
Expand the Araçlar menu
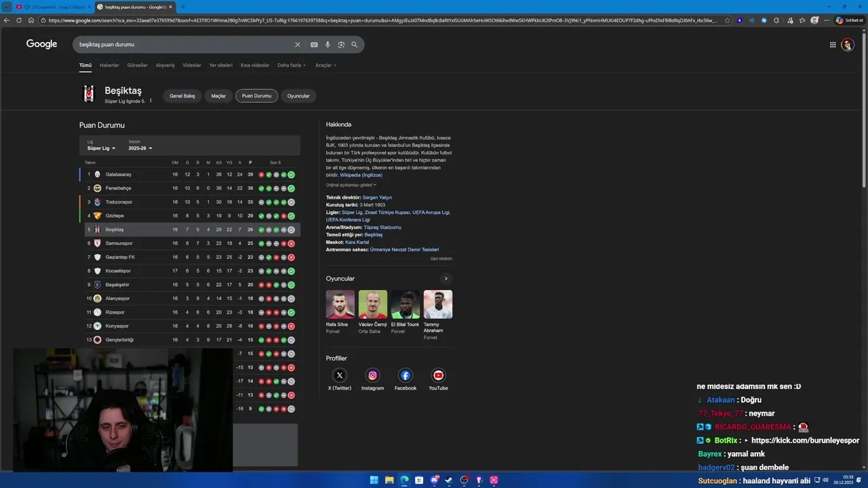tap(325, 65)
